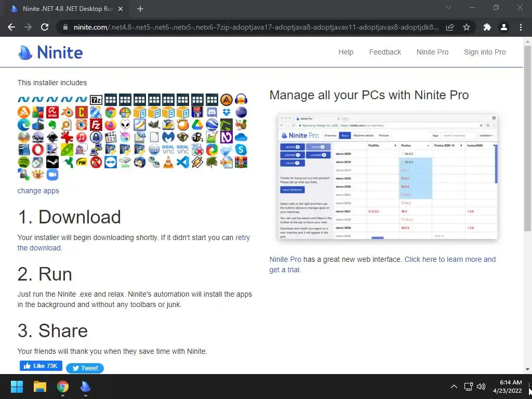Click the Steam icon
The width and height of the screenshot is (532, 399).
point(52,162)
